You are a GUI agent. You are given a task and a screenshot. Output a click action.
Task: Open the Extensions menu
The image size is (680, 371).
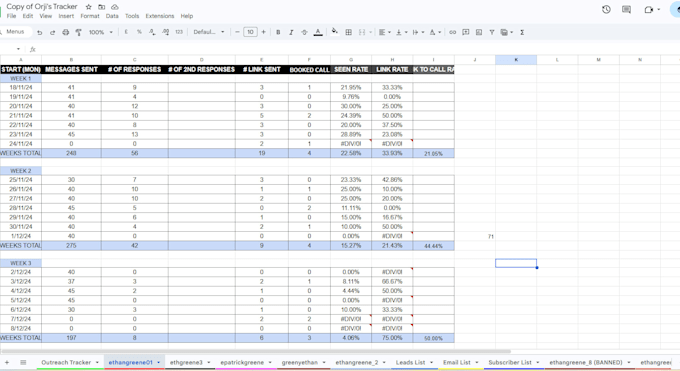click(x=160, y=16)
